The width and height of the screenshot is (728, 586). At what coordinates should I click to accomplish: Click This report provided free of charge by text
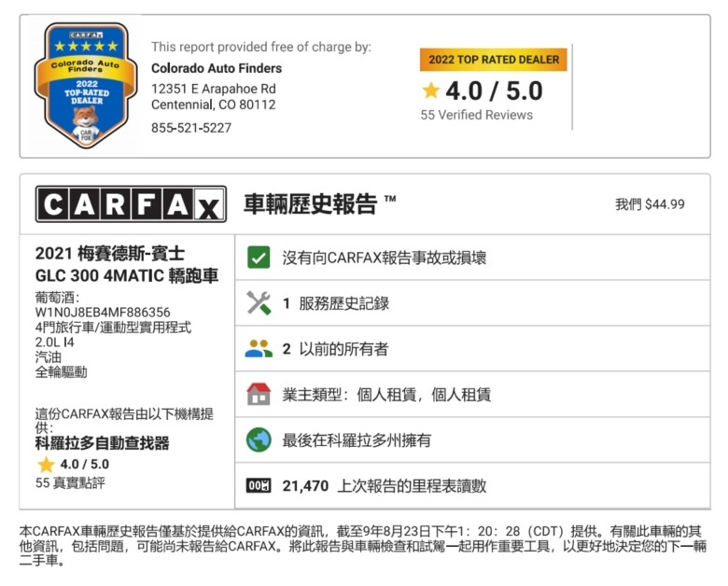click(261, 47)
